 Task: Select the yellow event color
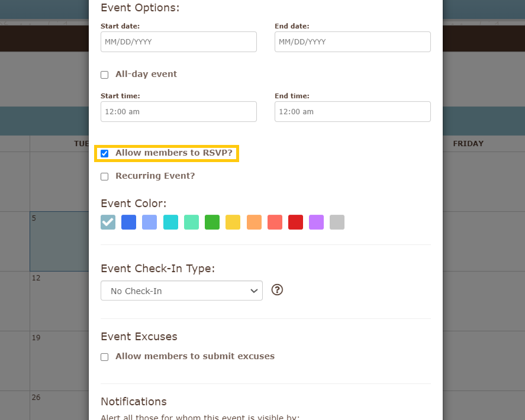point(233,222)
